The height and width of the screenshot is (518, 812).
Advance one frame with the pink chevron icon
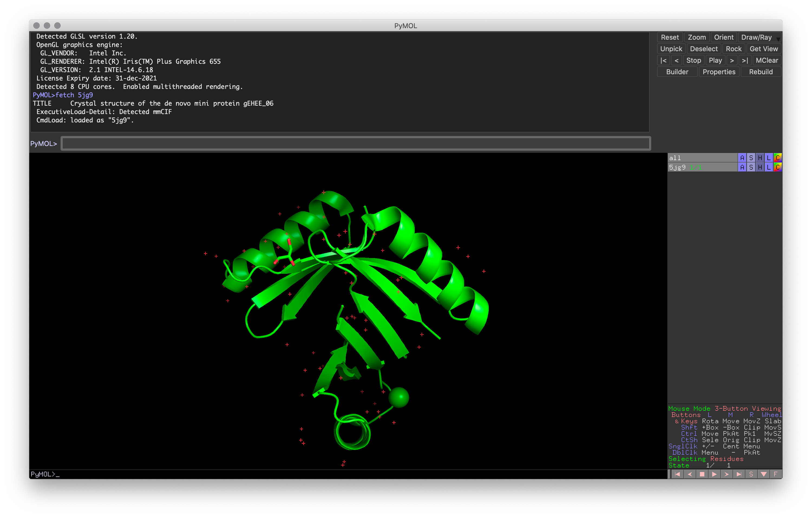(x=727, y=474)
